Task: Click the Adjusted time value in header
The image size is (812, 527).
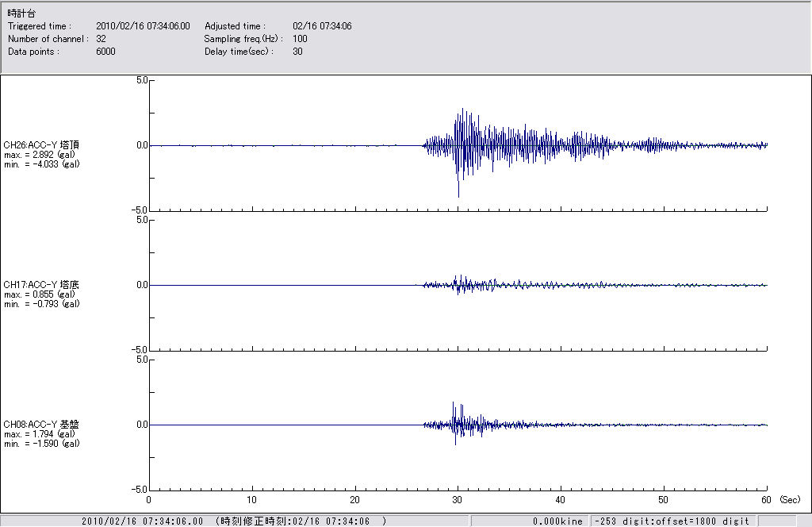Action: click(x=322, y=26)
